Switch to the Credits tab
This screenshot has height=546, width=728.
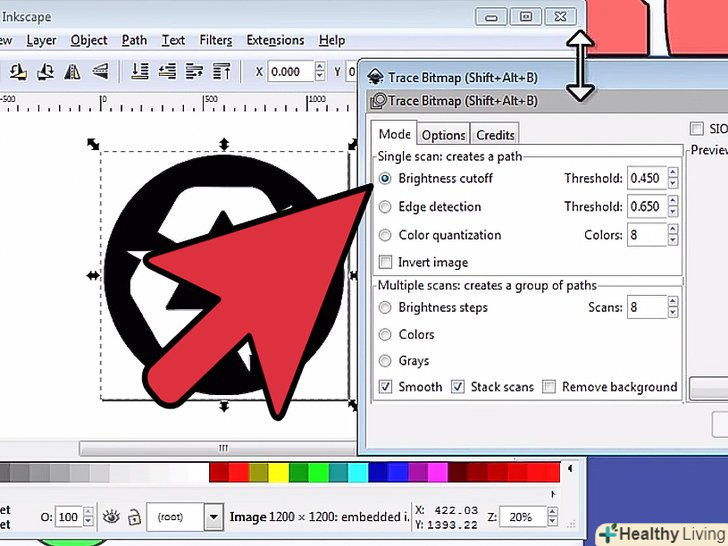pyautogui.click(x=495, y=135)
